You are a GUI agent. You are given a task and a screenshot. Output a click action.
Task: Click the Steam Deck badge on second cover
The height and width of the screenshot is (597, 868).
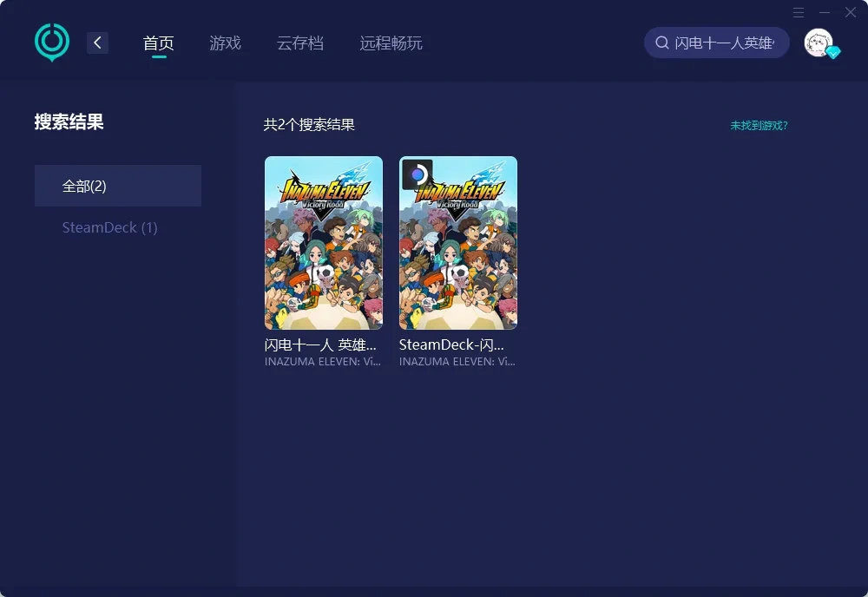[x=418, y=174]
